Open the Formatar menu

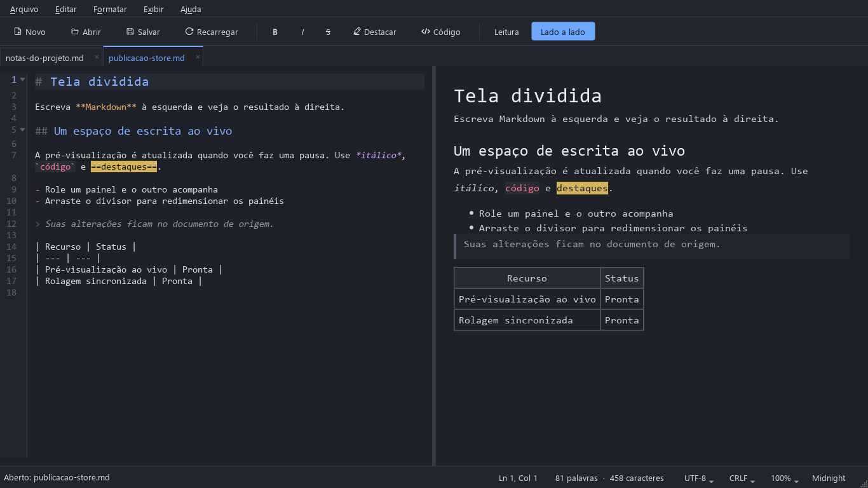[110, 9]
